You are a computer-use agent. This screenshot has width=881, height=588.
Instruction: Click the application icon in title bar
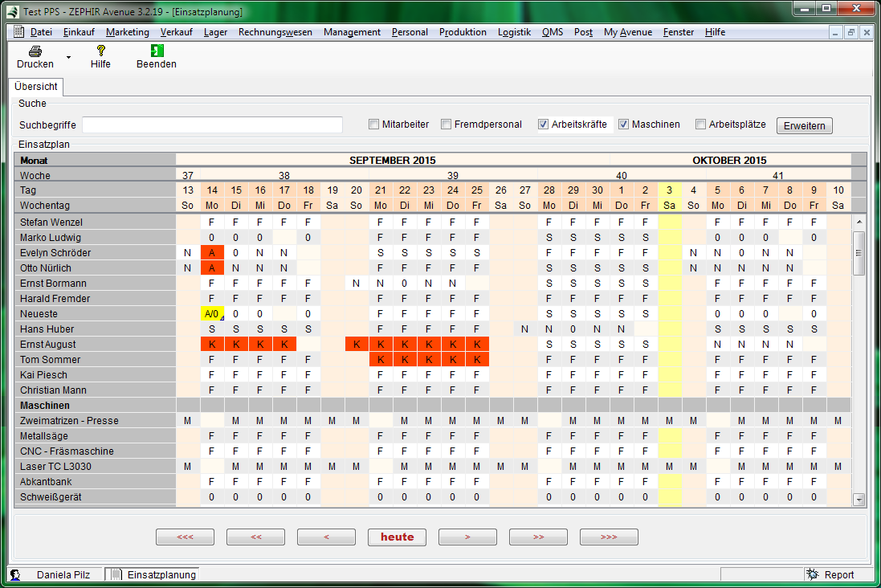pos(13,12)
